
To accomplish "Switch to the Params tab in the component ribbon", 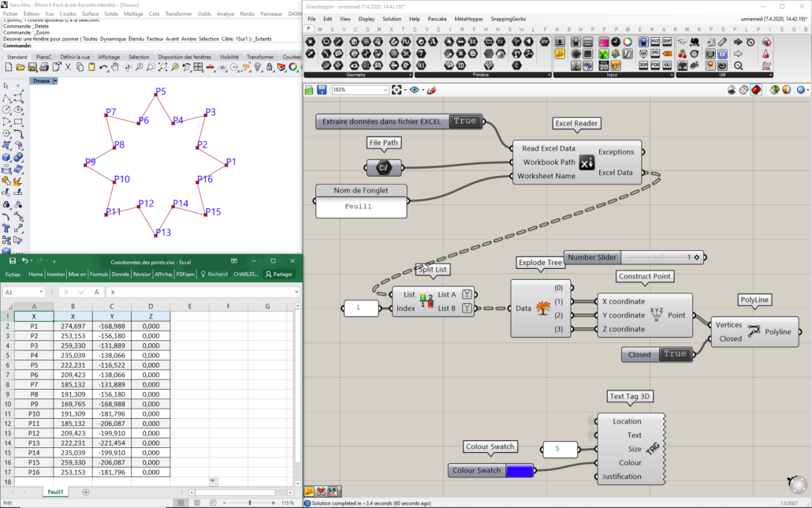I will click(310, 29).
